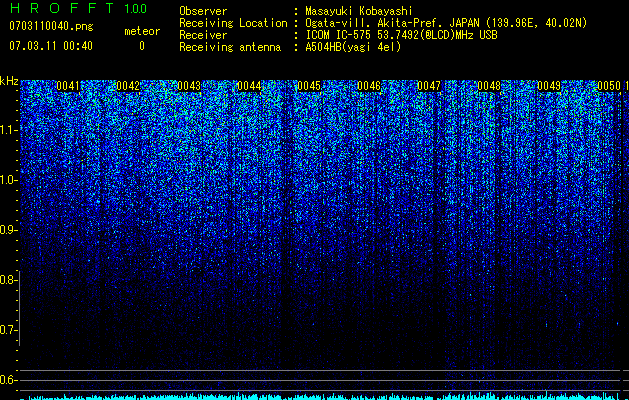Click the 1.0 frequency axis label

point(9,180)
